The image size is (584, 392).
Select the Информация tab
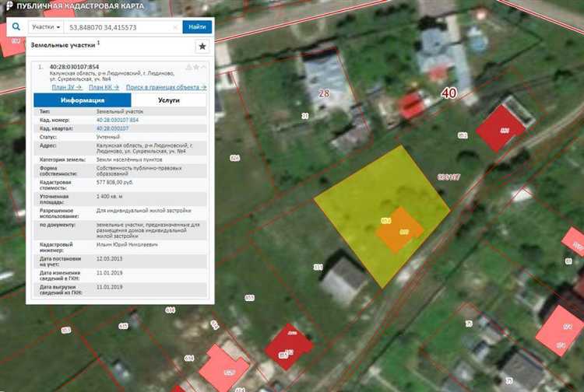tap(81, 100)
